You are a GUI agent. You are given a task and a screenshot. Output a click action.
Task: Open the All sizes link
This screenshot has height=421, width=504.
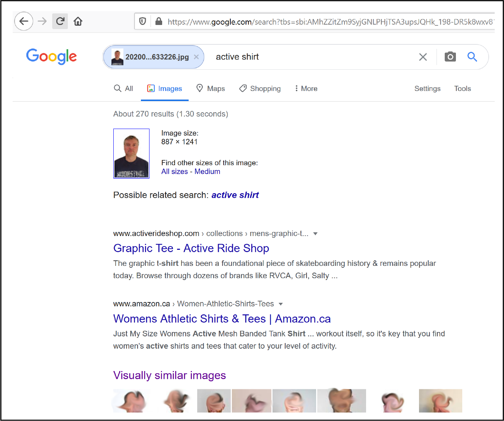pos(174,171)
